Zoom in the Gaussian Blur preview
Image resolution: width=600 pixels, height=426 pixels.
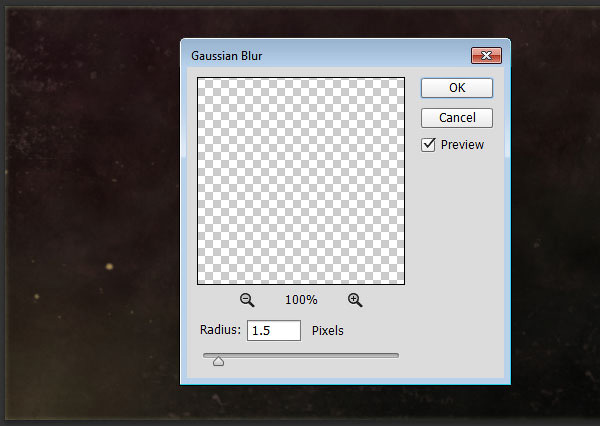[355, 300]
